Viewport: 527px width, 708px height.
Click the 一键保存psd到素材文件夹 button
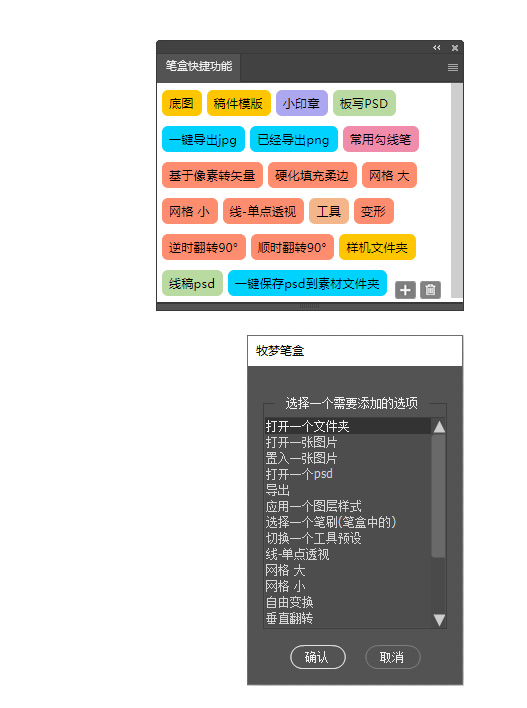coord(307,283)
